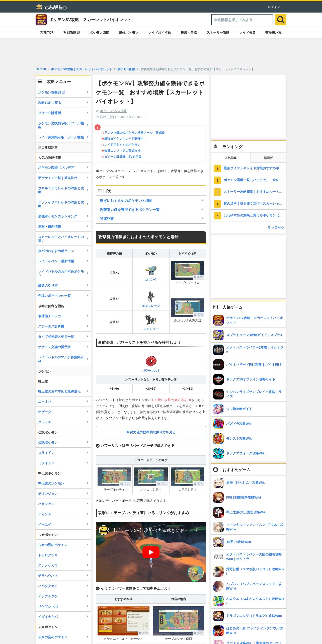Open ハバタクカミ sidebar entry
The image size is (322, 644).
click(x=63, y=586)
